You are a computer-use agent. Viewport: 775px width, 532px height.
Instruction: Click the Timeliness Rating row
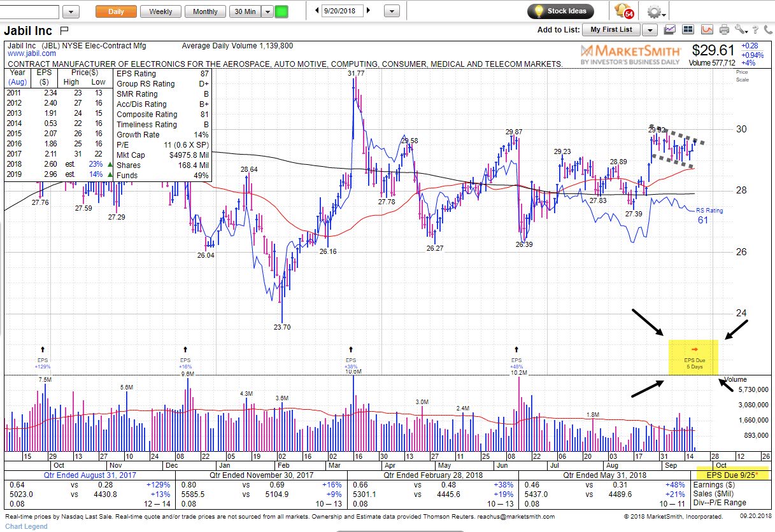(x=163, y=125)
